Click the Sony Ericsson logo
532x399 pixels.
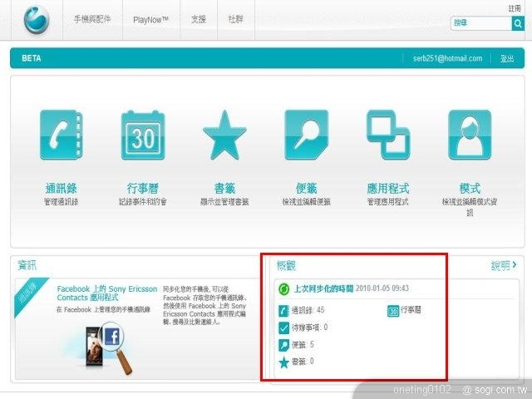tap(36, 18)
